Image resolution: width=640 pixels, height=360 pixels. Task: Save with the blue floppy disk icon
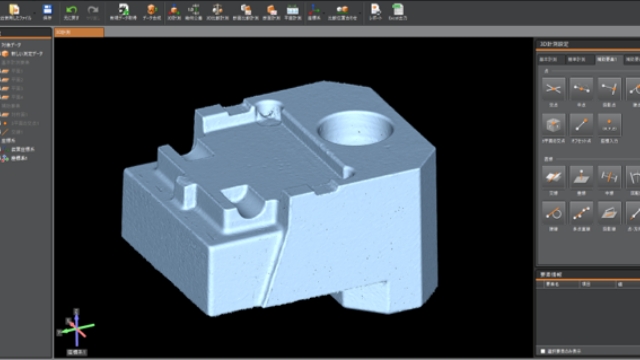pos(47,9)
